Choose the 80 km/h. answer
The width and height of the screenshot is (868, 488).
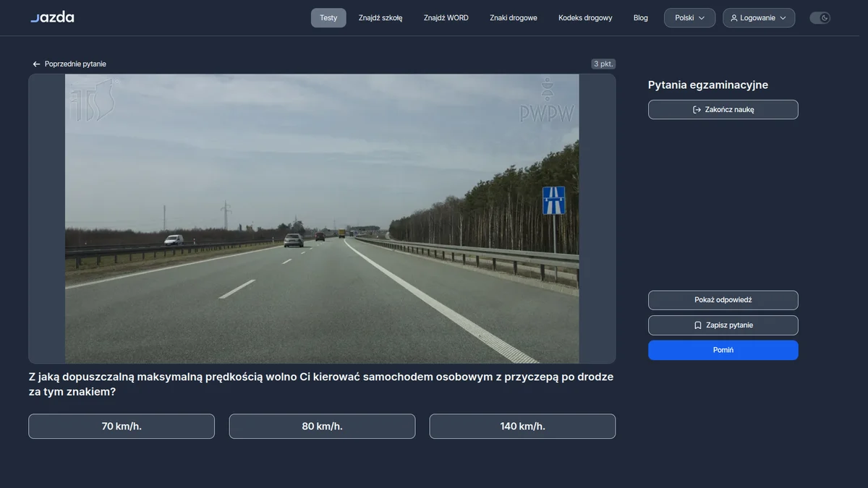click(322, 427)
